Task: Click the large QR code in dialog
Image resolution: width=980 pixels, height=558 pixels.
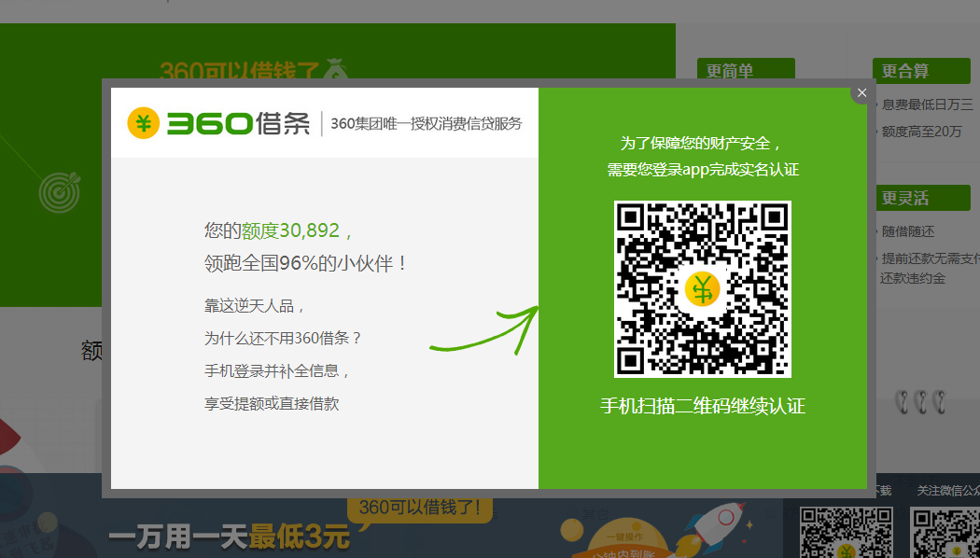Action: point(703,288)
